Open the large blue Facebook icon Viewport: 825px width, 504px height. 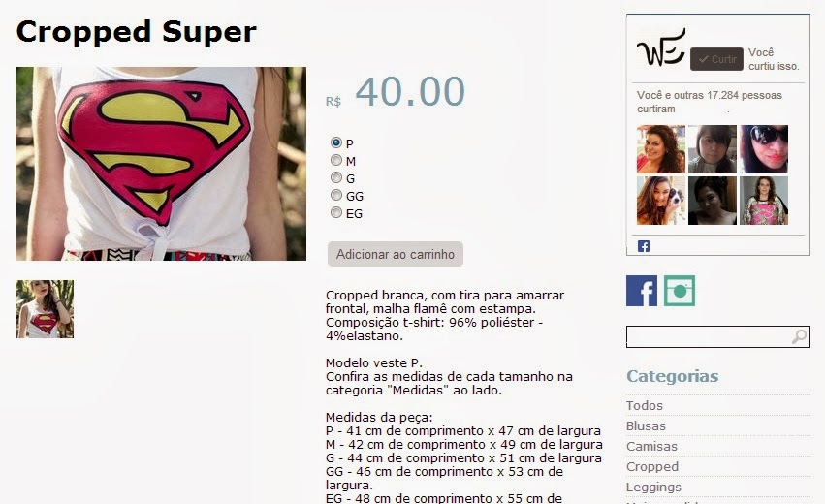[642, 291]
